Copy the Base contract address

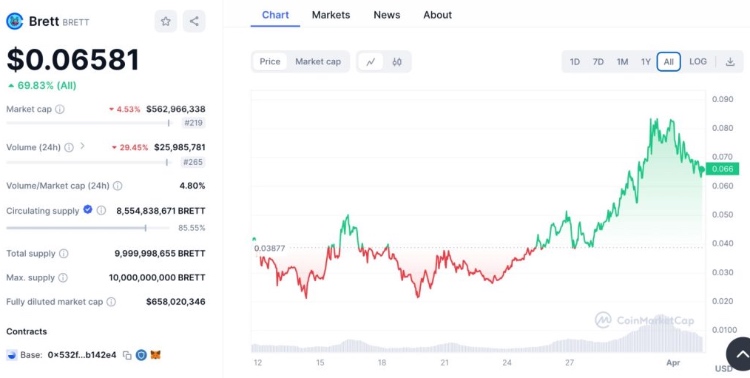(127, 355)
